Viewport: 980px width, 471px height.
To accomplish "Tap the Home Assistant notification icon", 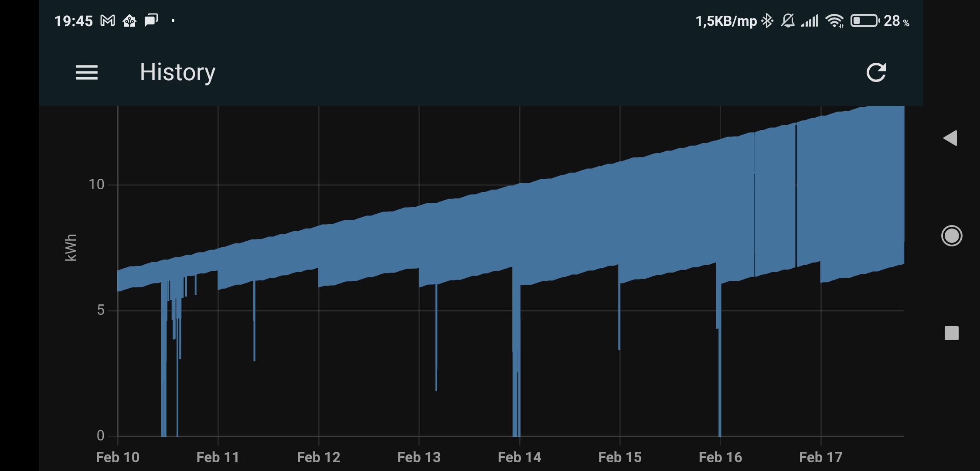I will coord(129,20).
